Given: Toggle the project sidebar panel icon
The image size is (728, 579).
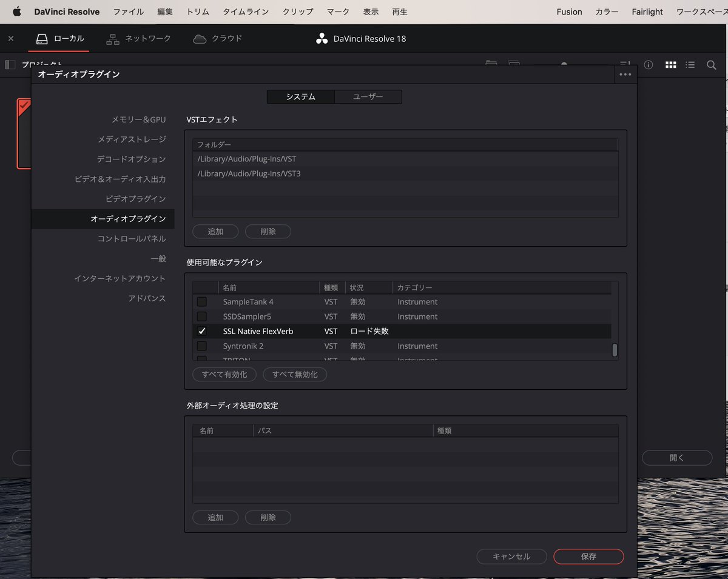Looking at the screenshot, I should (10, 65).
